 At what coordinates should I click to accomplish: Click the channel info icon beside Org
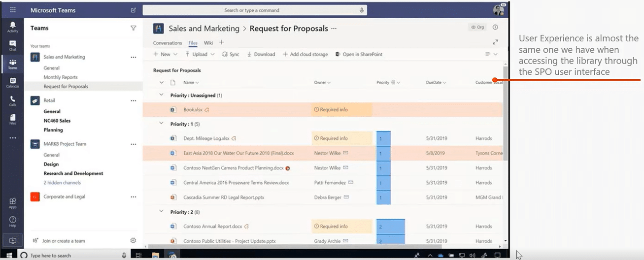coord(495,28)
